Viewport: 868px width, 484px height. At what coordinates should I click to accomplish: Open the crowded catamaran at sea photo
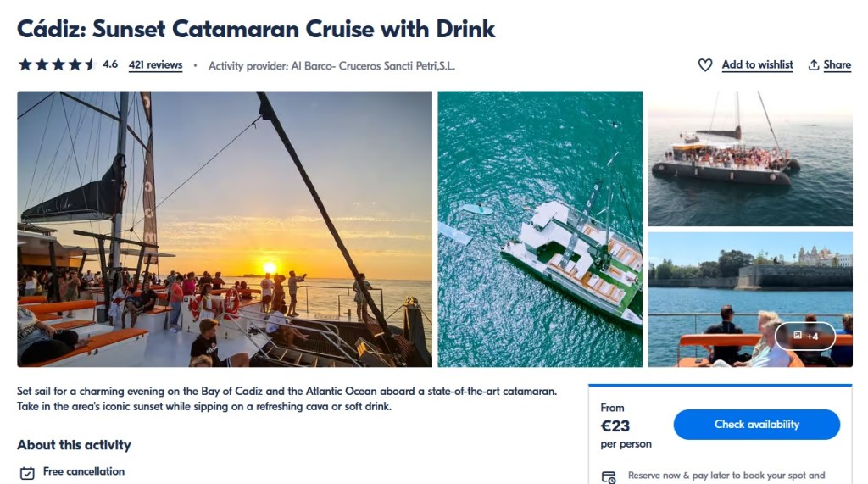click(749, 159)
